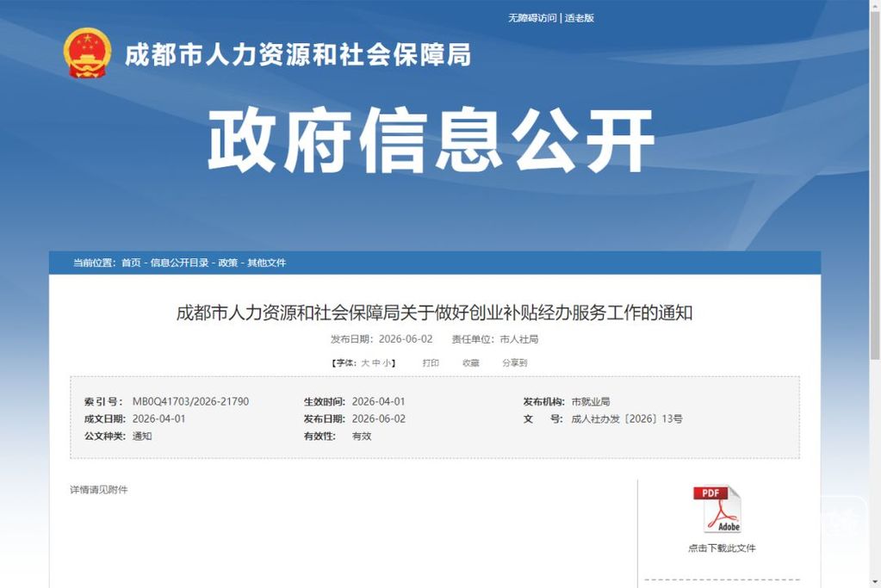
Task: Click the site title 成都市人力资源和社会保障局
Action: [298, 55]
